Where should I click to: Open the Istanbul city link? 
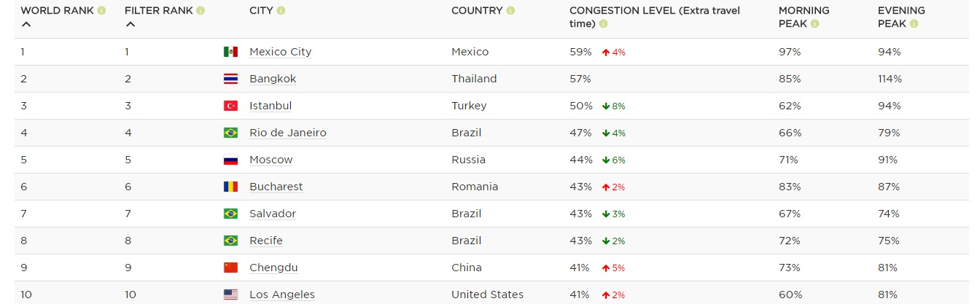(271, 106)
